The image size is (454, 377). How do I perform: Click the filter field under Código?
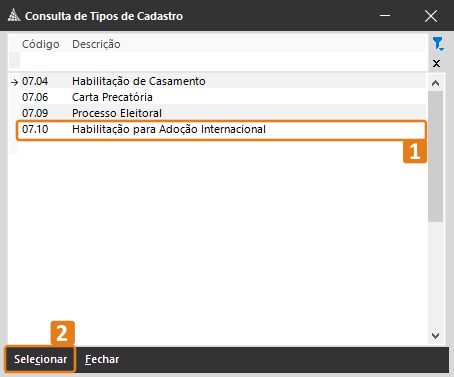(45, 61)
